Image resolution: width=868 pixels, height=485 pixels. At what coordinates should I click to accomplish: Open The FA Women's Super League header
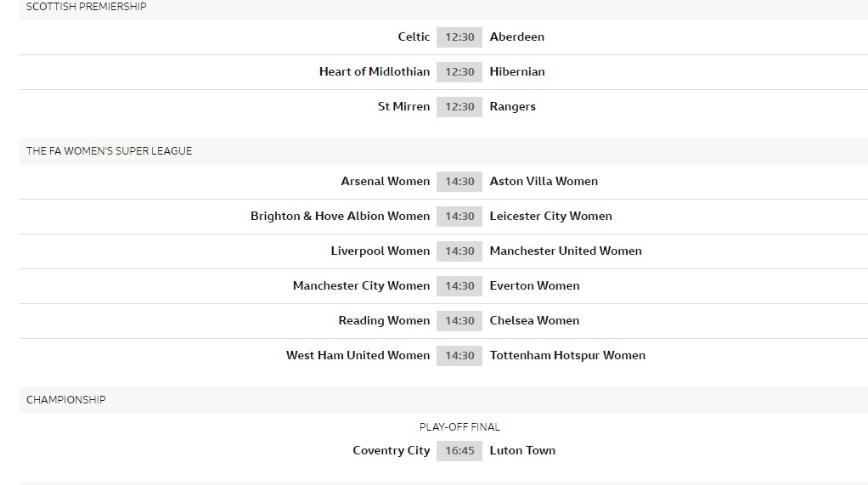(x=109, y=151)
